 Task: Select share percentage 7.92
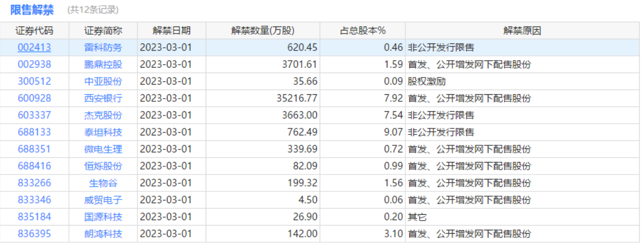tap(393, 98)
